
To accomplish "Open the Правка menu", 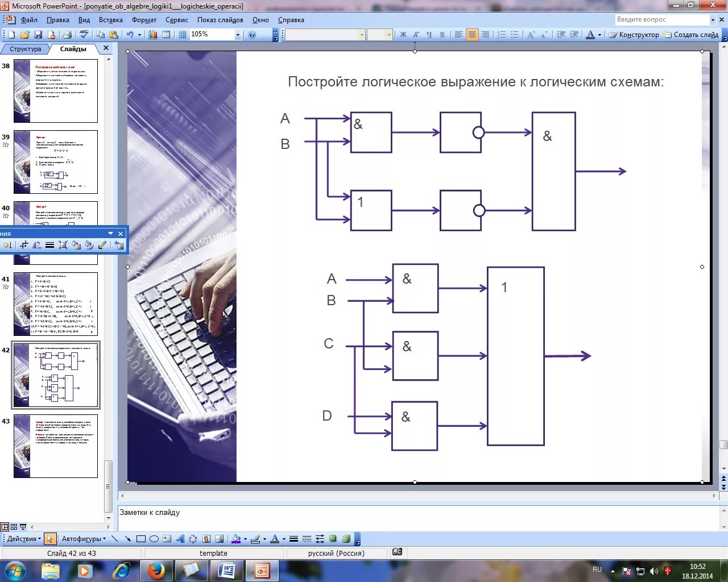I will (58, 20).
